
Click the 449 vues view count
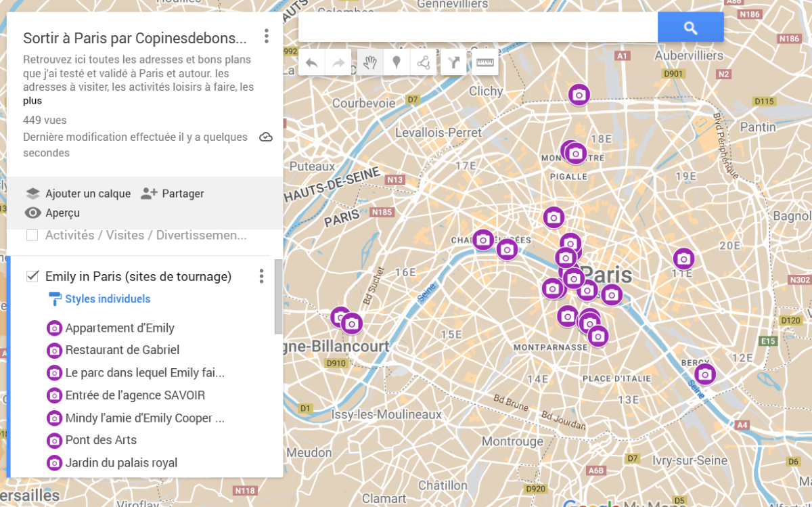45,120
